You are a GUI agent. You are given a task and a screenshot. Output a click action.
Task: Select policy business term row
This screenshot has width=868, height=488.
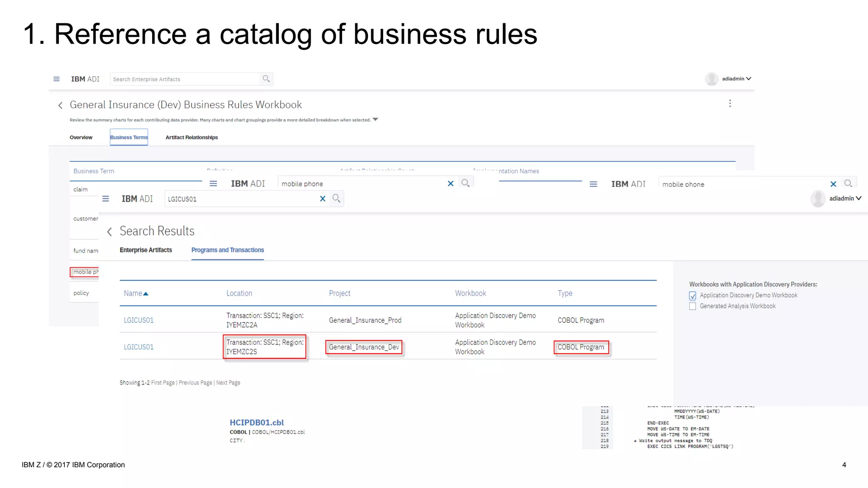tap(84, 293)
